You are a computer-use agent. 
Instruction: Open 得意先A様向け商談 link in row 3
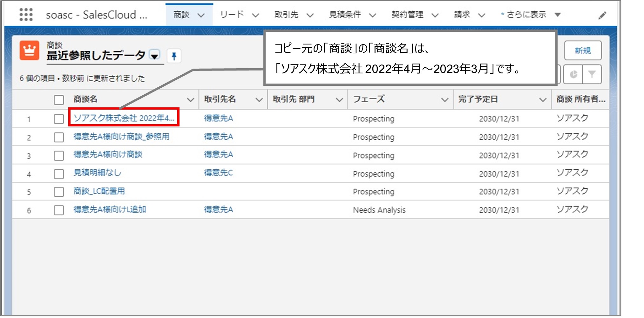108,154
